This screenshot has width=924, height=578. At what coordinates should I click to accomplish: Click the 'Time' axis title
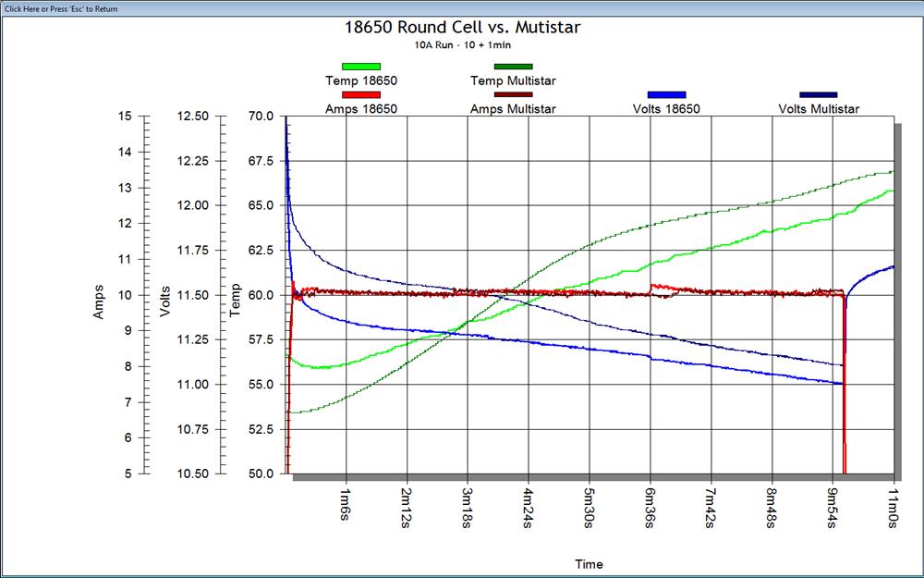click(589, 564)
